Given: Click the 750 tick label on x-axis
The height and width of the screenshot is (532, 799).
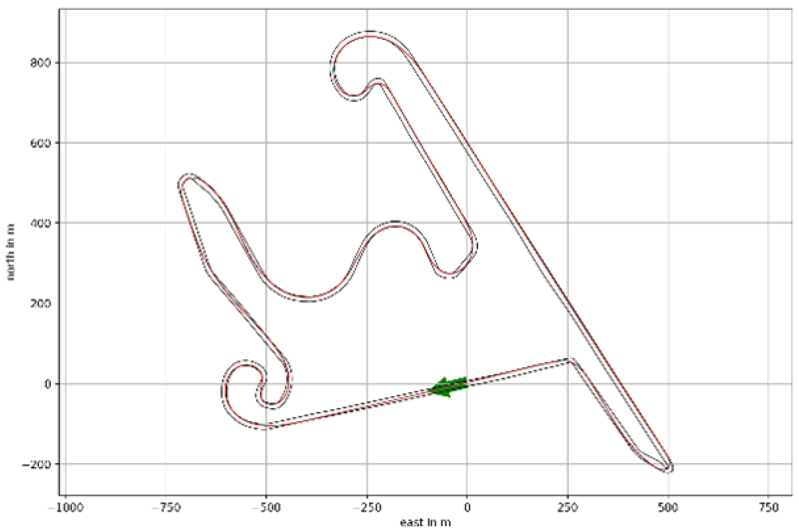Looking at the screenshot, I should [x=768, y=508].
